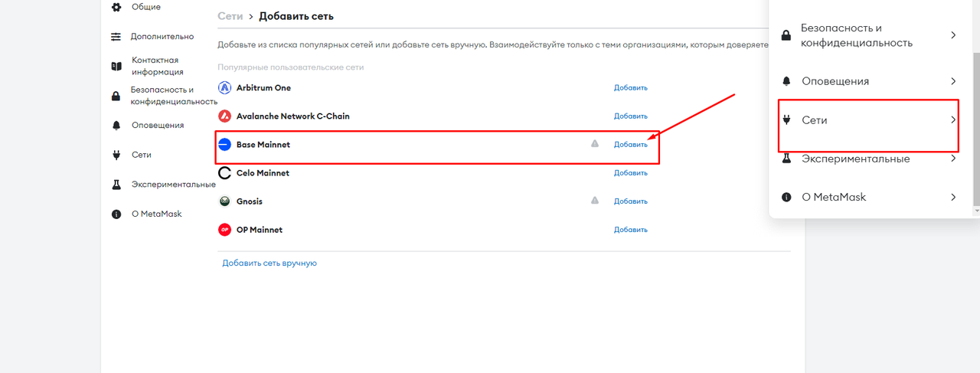This screenshot has height=373, width=980.
Task: Click the OP Mainnet network name
Action: tap(260, 230)
